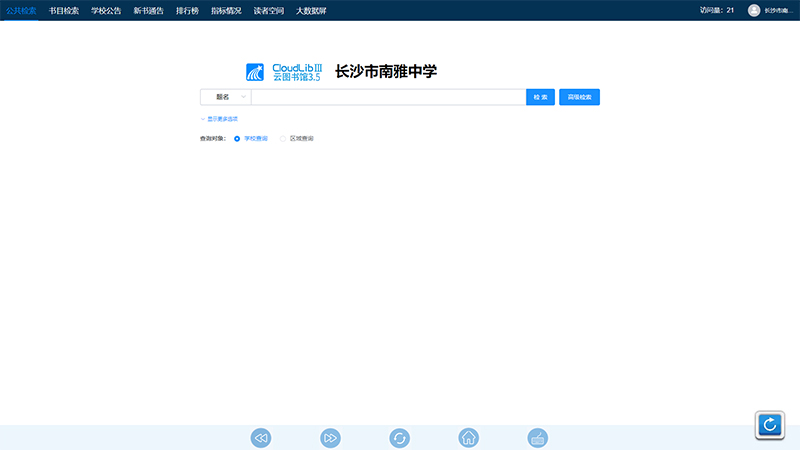Click the blue 检索 search button
This screenshot has height=450, width=800.
[x=540, y=97]
